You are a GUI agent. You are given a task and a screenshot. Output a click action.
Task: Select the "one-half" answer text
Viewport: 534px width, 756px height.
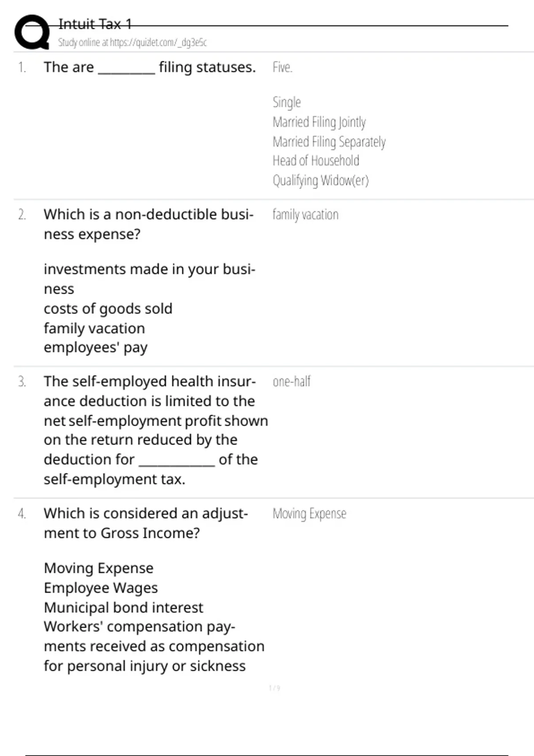[291, 382]
